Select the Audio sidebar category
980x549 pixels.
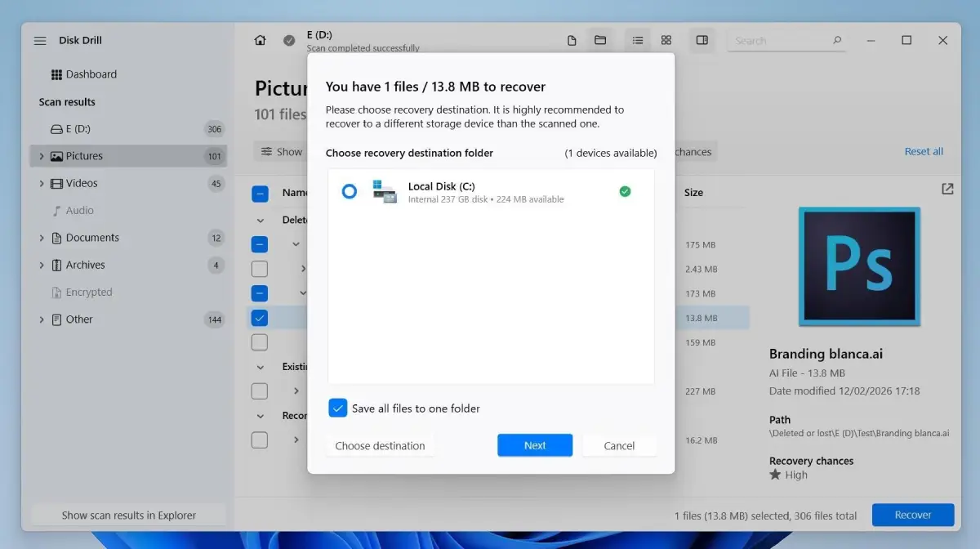click(129, 211)
